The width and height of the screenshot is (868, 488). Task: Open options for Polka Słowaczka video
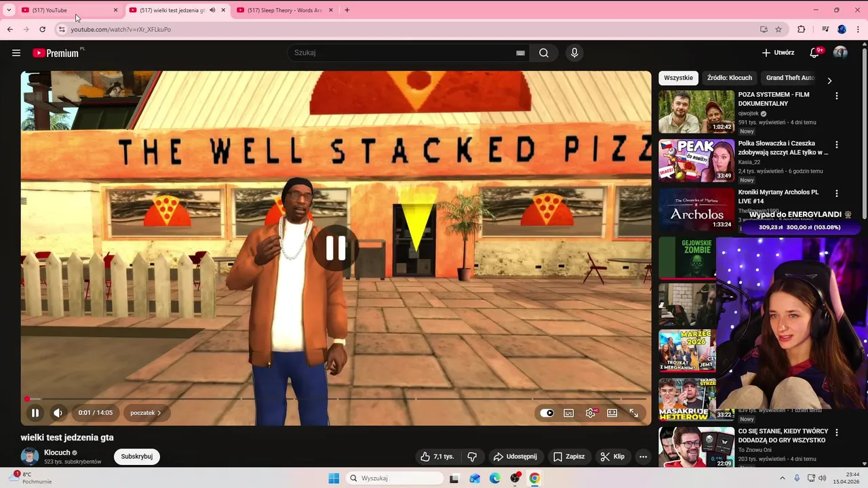pos(837,144)
